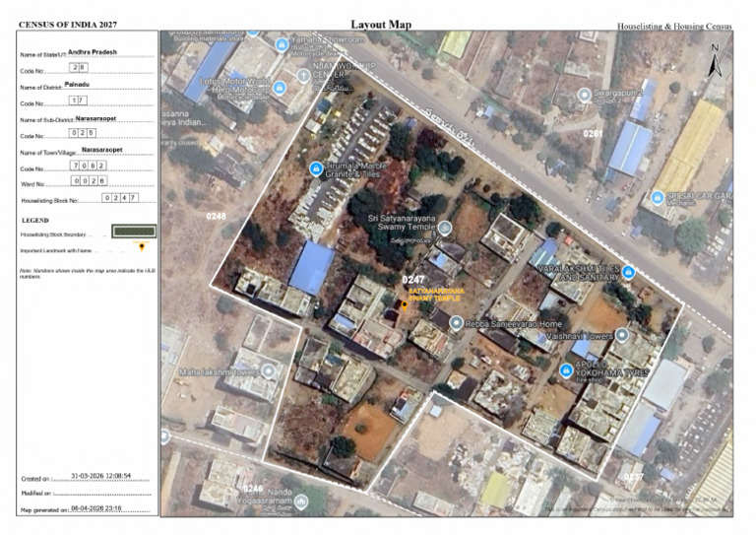Click the Sub-District name Narasaraopet
Viewport: 756px width, 535px height.
tap(95, 118)
